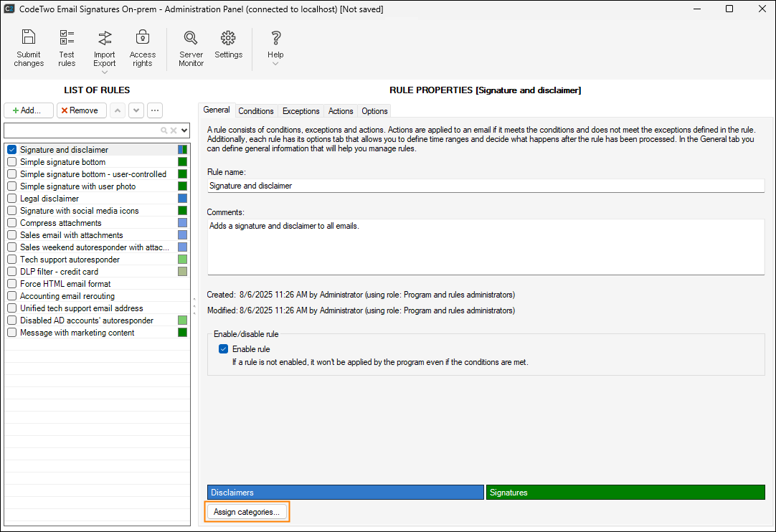The width and height of the screenshot is (776, 532).
Task: Move selected rule down with arrow
Action: [136, 110]
